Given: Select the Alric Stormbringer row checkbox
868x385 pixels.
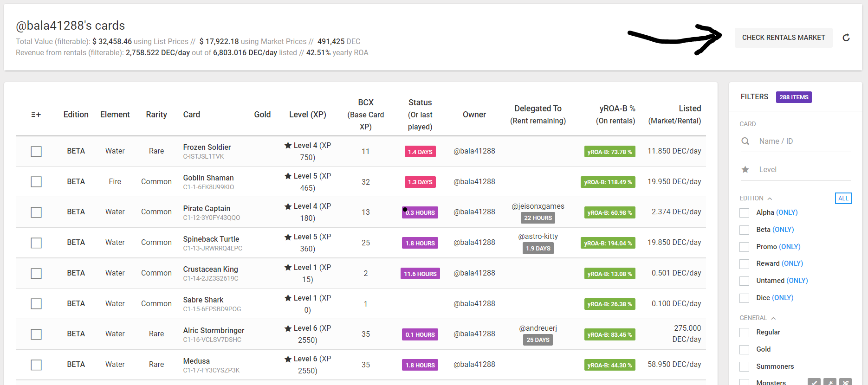Looking at the screenshot, I should [36, 334].
